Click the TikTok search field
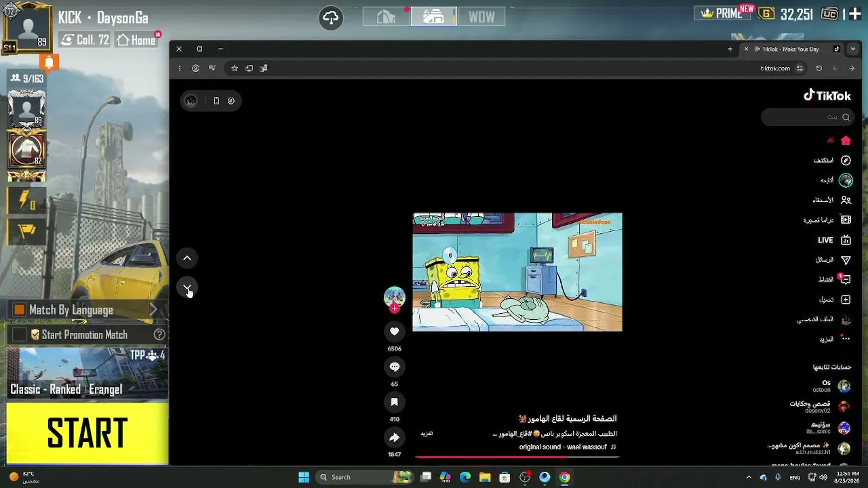The width and height of the screenshot is (868, 488). click(x=806, y=117)
